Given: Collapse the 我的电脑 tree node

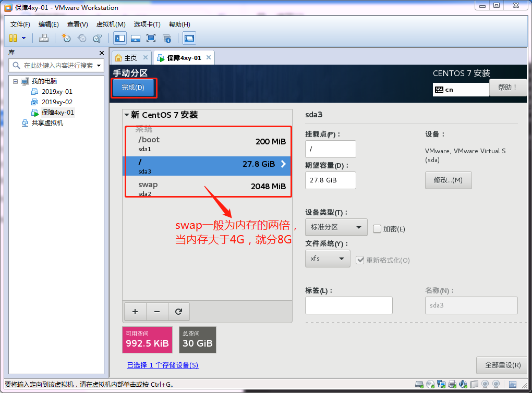Looking at the screenshot, I should pos(15,81).
